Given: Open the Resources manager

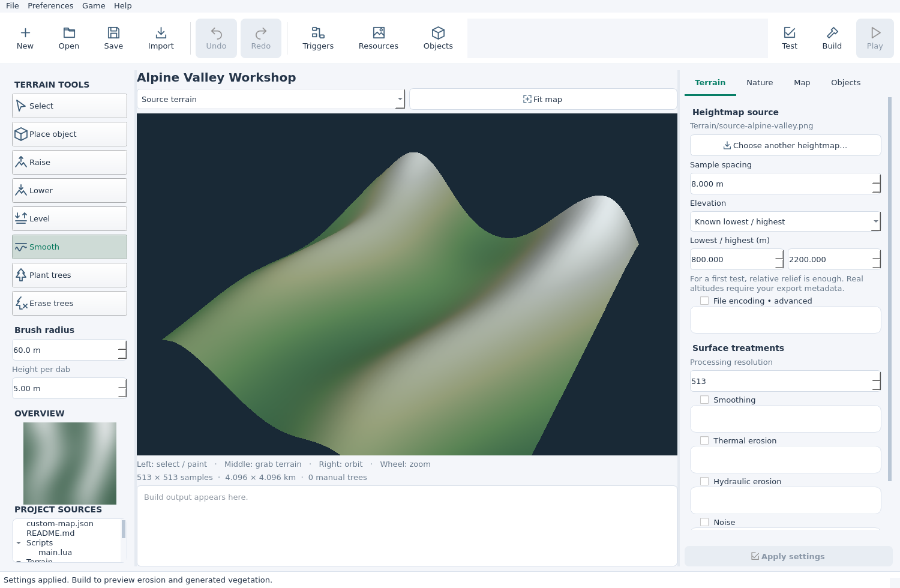Looking at the screenshot, I should pyautogui.click(x=379, y=38).
